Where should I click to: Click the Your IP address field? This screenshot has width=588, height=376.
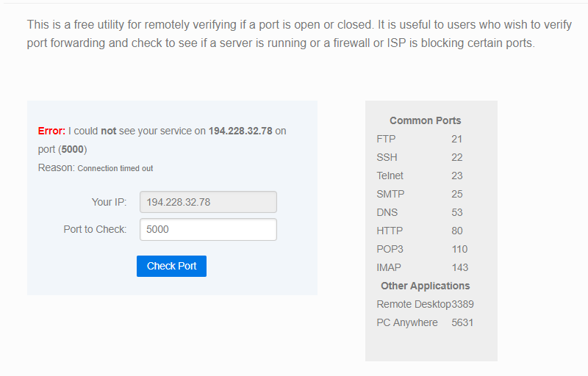tap(208, 202)
